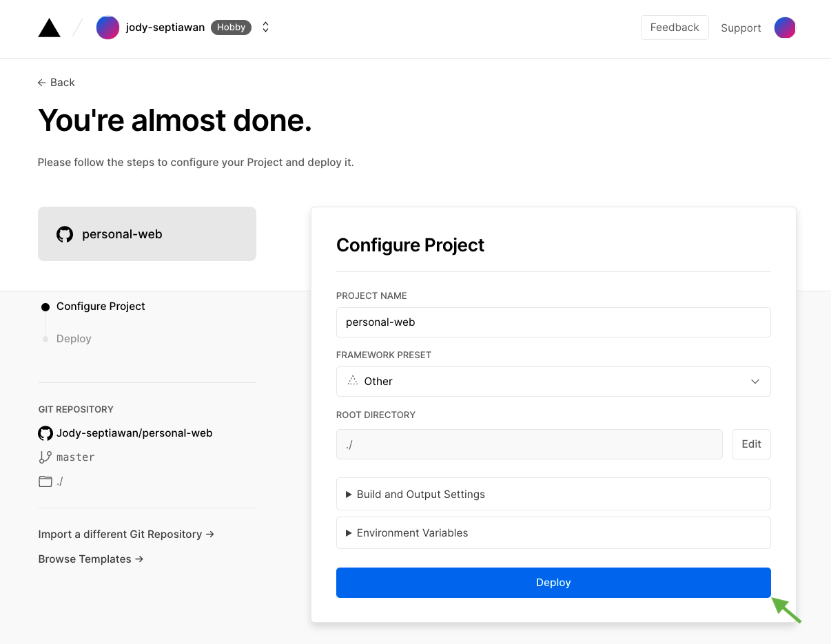Click the GitHub icon beside Jody-septiawan/personal-web
This screenshot has width=831, height=644.
45,433
